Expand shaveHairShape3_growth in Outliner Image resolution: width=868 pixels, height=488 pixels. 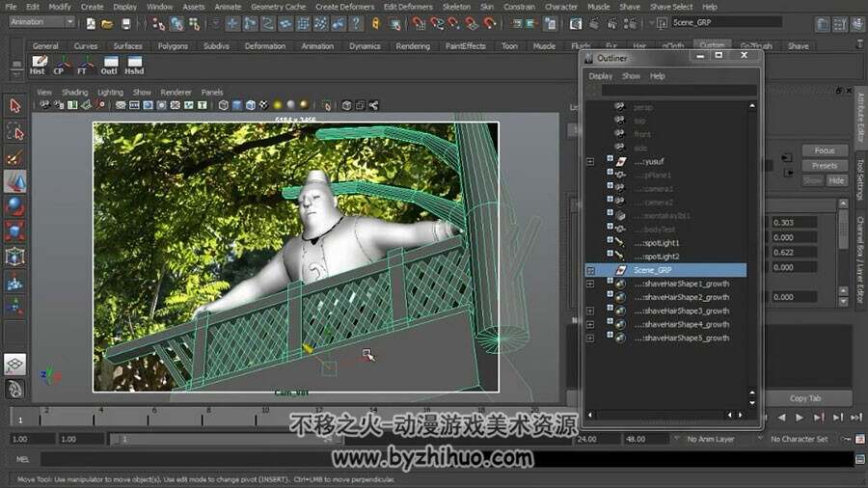[590, 311]
